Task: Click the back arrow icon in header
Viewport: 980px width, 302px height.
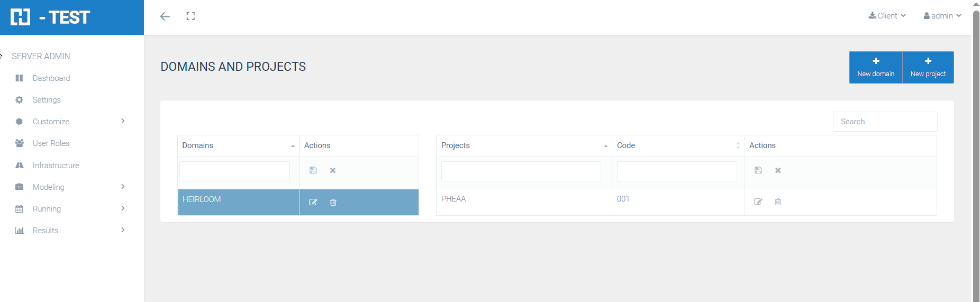Action: [165, 16]
